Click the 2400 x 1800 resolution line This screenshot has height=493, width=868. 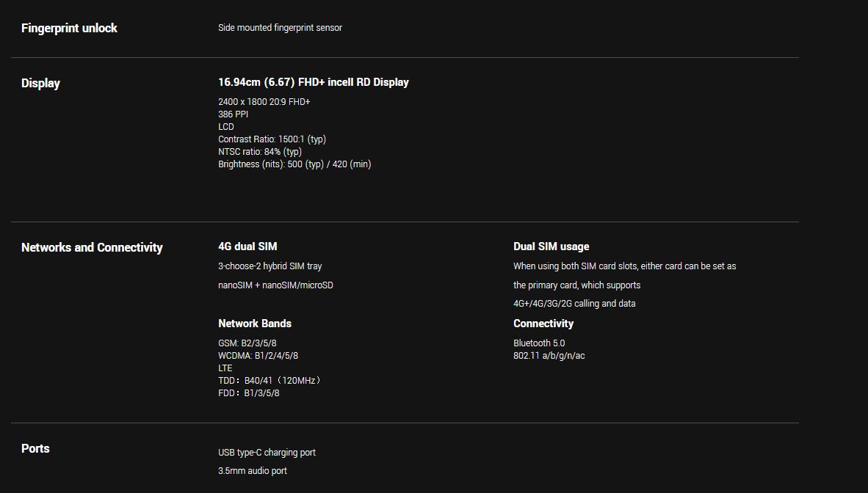click(x=264, y=102)
